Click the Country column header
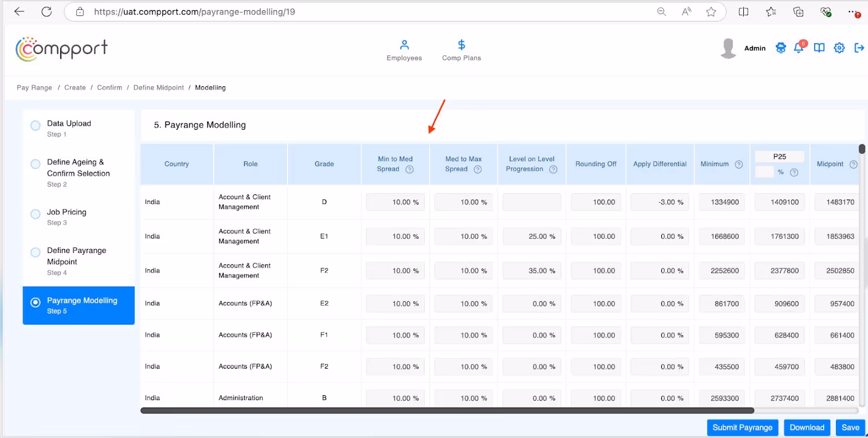Viewport: 868px width, 438px height. pos(177,164)
